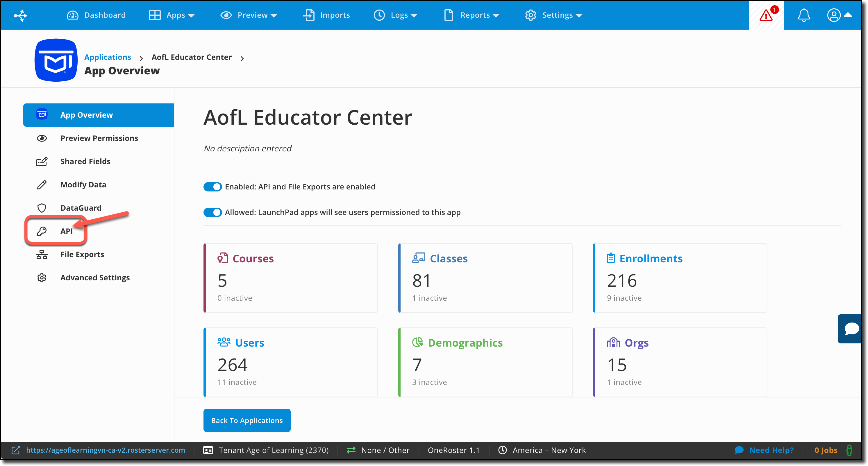868x466 pixels.
Task: Click the Preview Permissions eye icon
Action: click(x=42, y=138)
